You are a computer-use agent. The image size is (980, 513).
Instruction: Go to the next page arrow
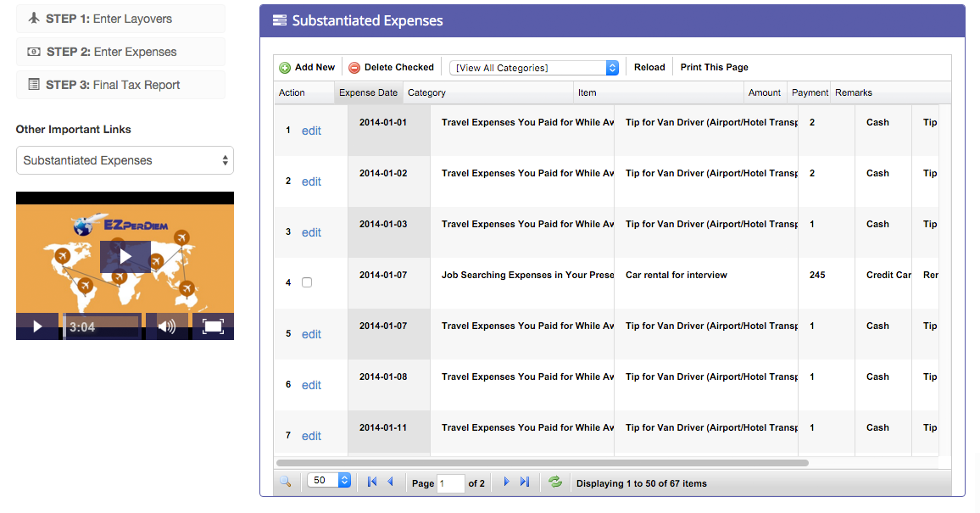tap(506, 482)
